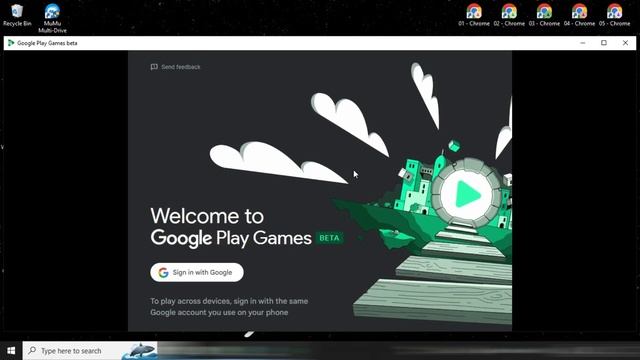Click the taskbar search box

pyautogui.click(x=90, y=351)
